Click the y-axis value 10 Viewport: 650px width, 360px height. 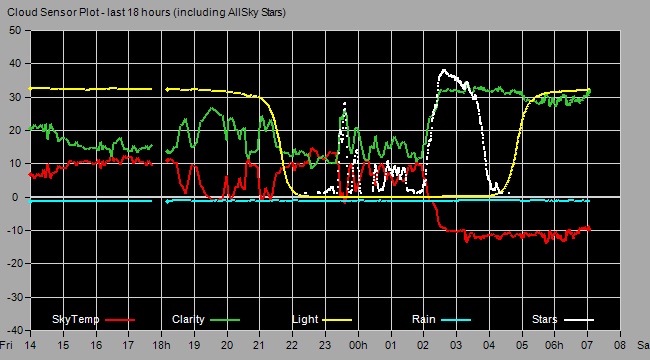tap(15, 164)
